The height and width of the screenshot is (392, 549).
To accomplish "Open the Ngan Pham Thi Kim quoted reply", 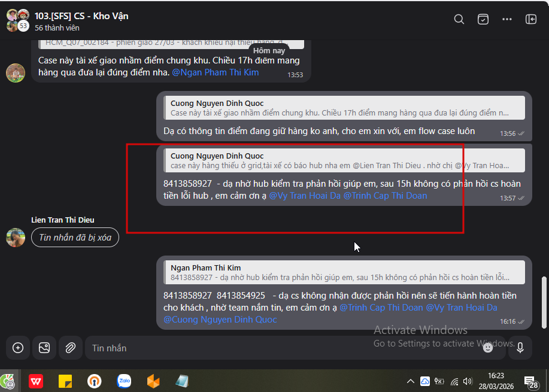I will click(x=344, y=272).
